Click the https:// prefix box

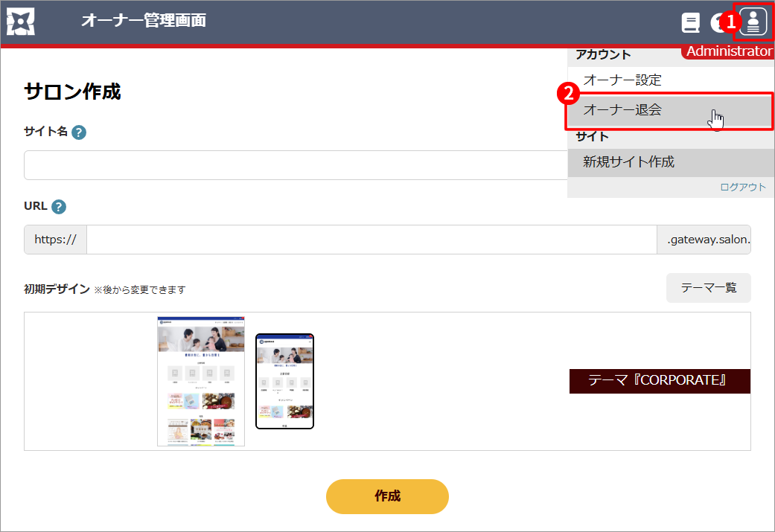click(56, 240)
